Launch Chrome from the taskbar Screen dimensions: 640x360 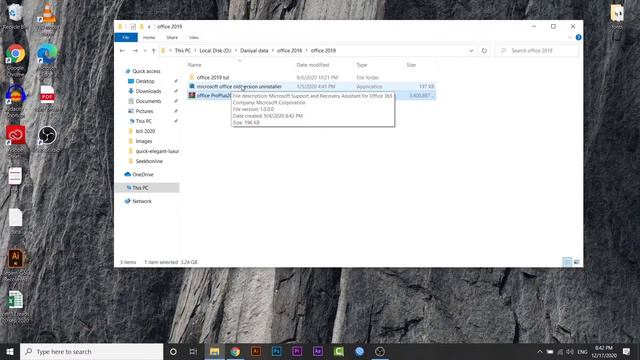(235, 351)
